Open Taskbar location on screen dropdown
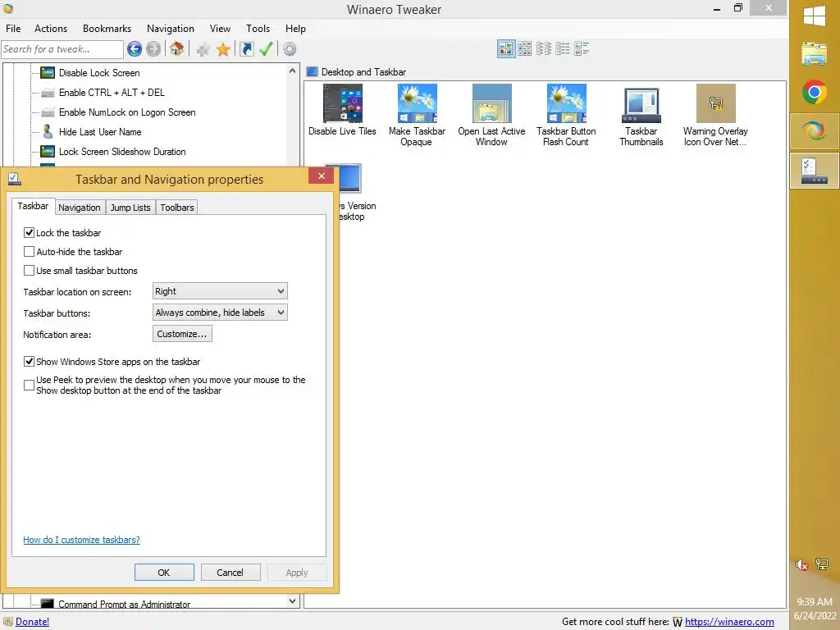 pyautogui.click(x=220, y=291)
